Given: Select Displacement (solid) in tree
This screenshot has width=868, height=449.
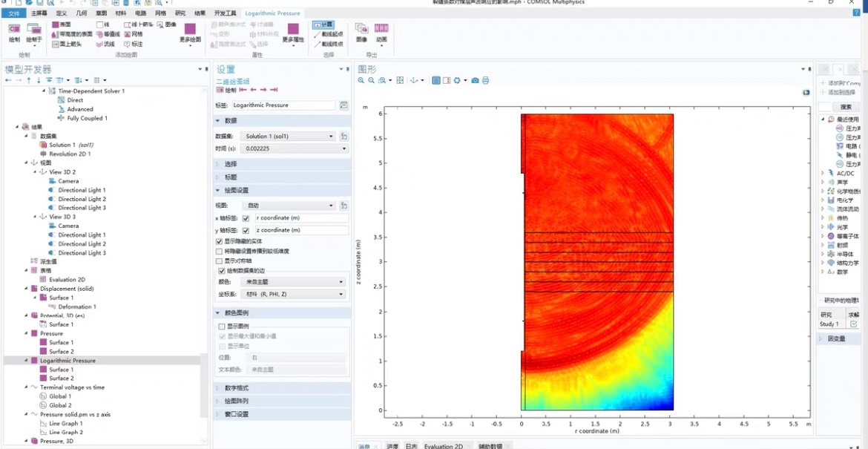Looking at the screenshot, I should tap(67, 289).
